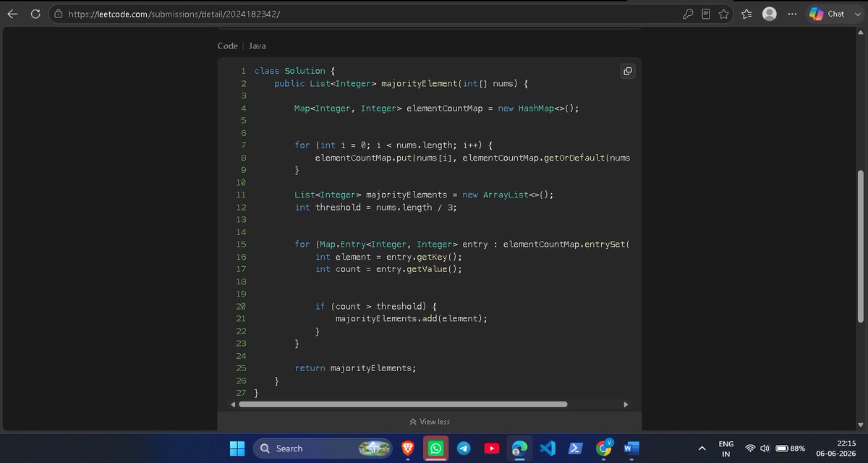Click the 'Code' label above editor

[227, 46]
